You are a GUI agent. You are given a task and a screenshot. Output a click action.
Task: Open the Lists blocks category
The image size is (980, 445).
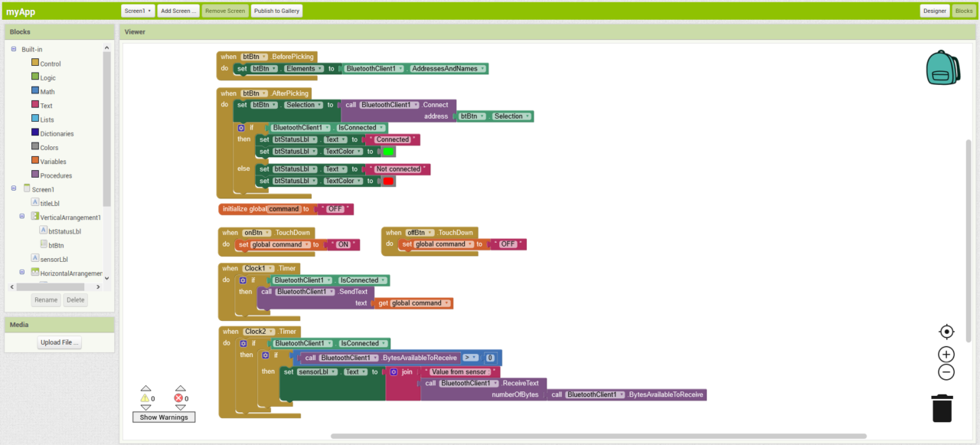pyautogui.click(x=47, y=119)
